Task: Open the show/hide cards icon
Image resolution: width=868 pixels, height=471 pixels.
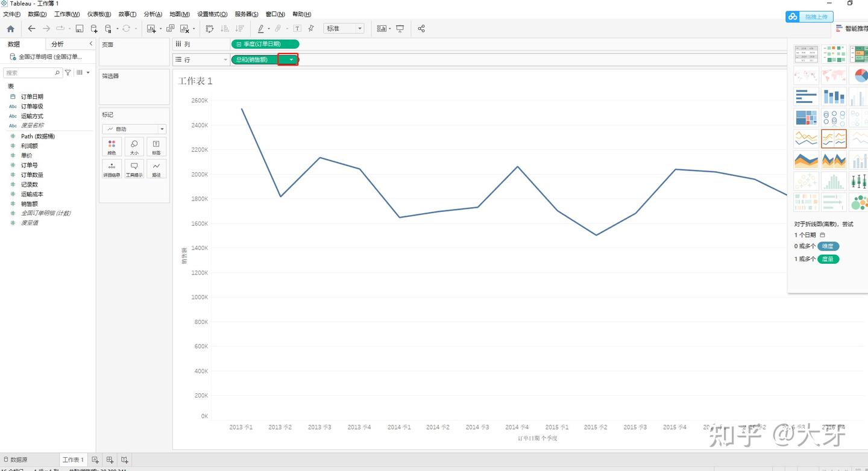Action: pyautogui.click(x=382, y=28)
